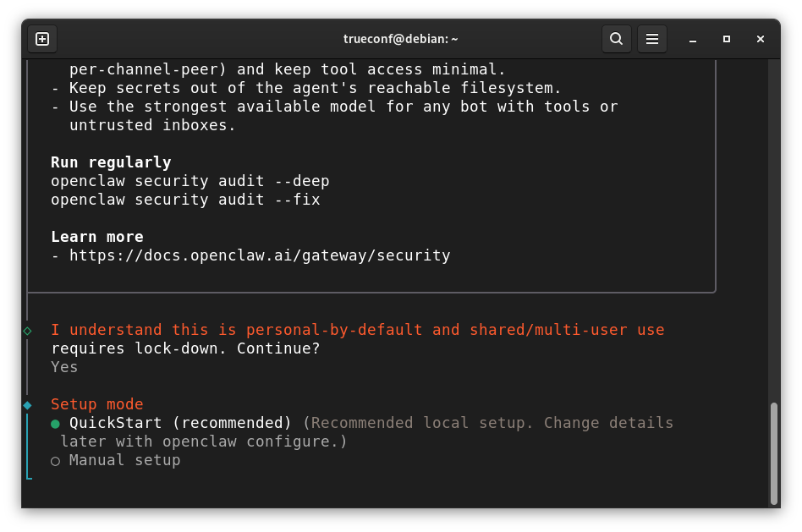Open a new terminal tab
The width and height of the screenshot is (802, 532).
pyautogui.click(x=42, y=39)
